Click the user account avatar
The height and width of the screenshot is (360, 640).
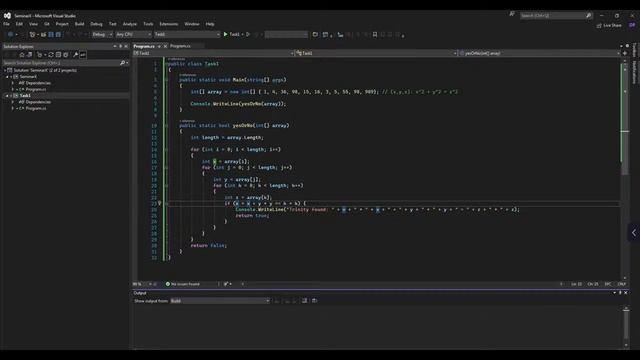pos(632,25)
